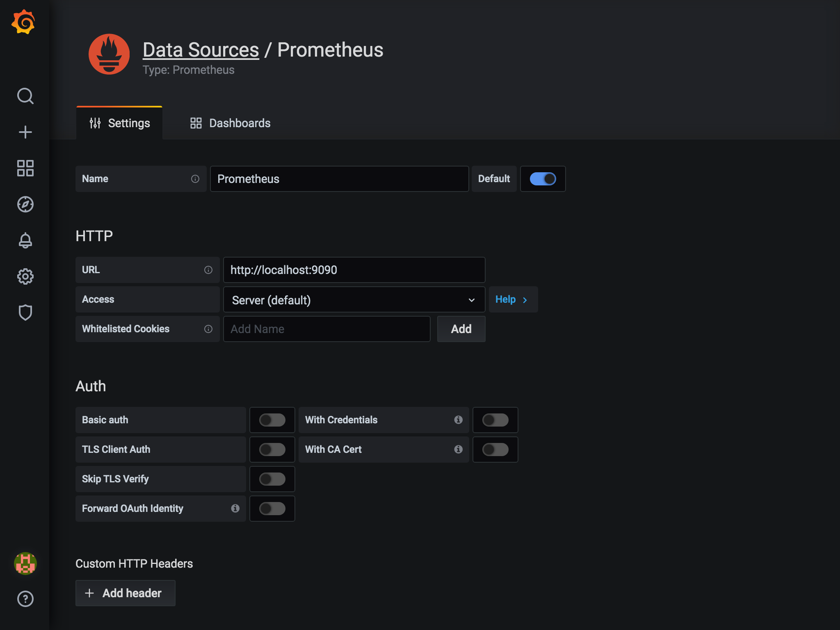This screenshot has height=630, width=840.
Task: Click the Data Sources breadcrumb link
Action: 201,50
